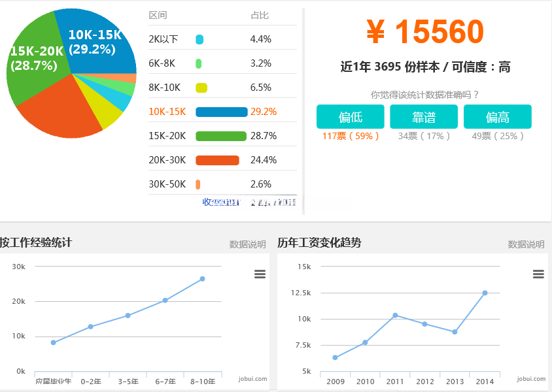Click 数据说明 link above experience chart
The height and width of the screenshot is (392, 552).
[x=247, y=244]
